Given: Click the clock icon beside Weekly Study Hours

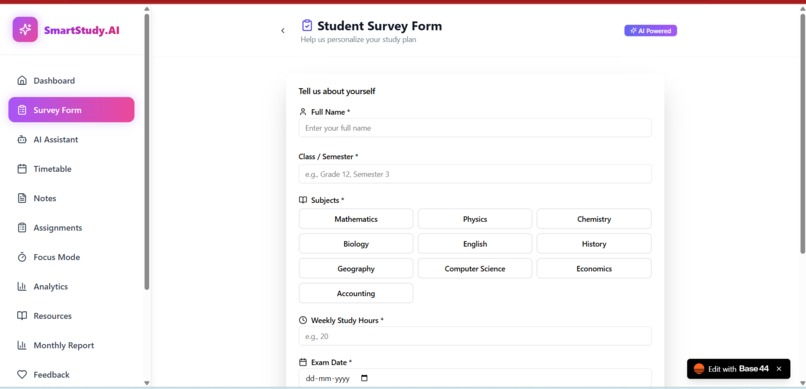Looking at the screenshot, I should coord(303,320).
